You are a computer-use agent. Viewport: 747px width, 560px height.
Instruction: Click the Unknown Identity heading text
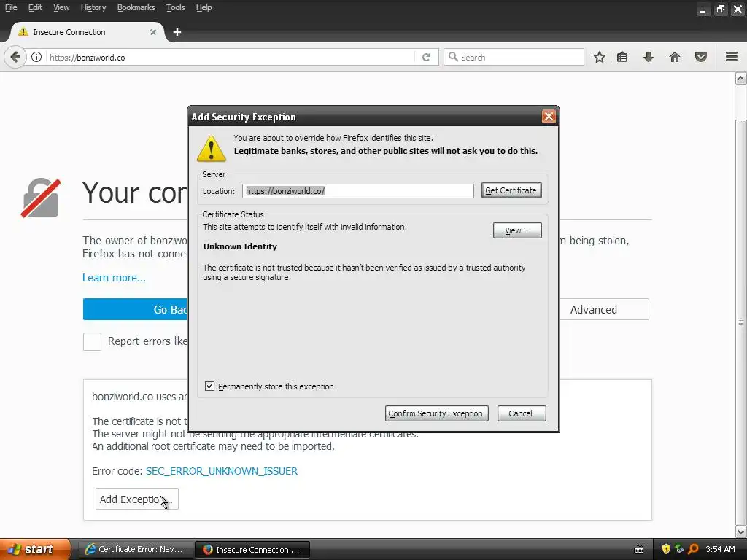click(240, 246)
